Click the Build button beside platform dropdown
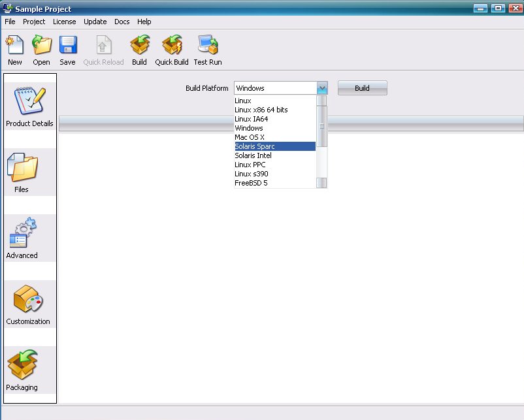 (x=362, y=88)
